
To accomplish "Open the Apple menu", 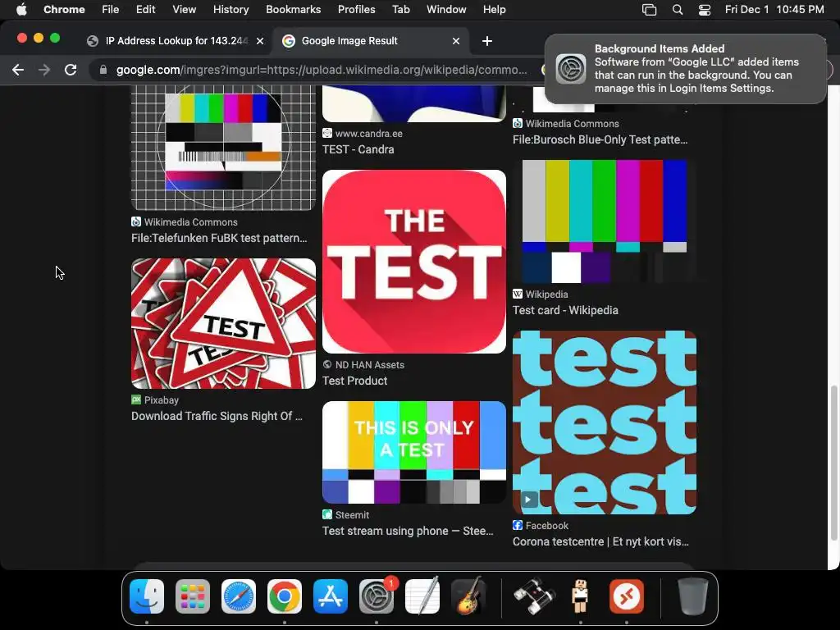I will point(21,10).
